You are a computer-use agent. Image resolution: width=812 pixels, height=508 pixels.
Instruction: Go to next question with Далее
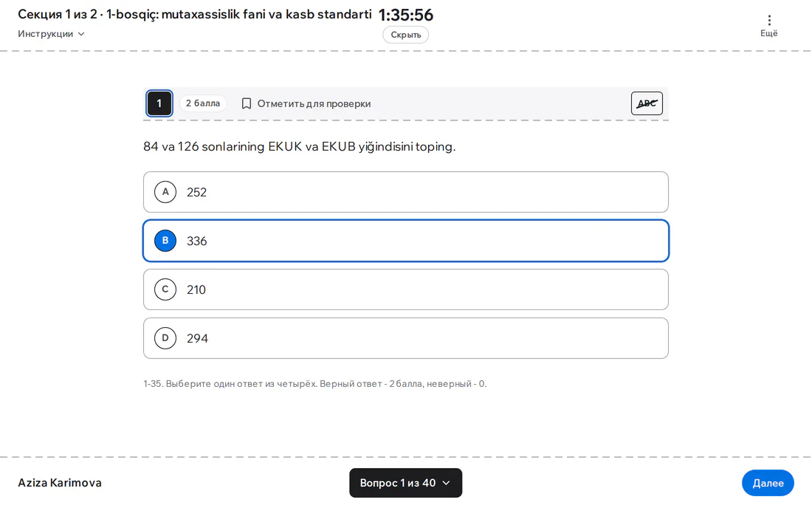pyautogui.click(x=768, y=483)
